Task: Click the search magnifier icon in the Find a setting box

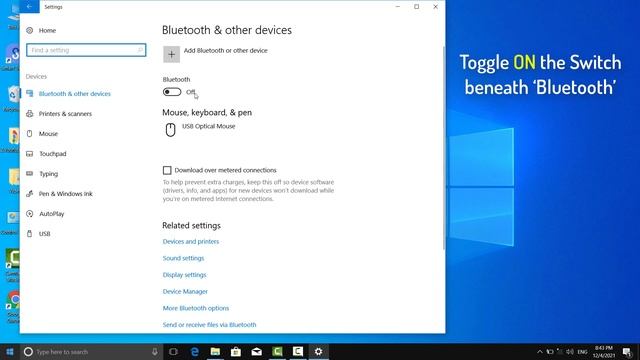Action: click(x=140, y=50)
